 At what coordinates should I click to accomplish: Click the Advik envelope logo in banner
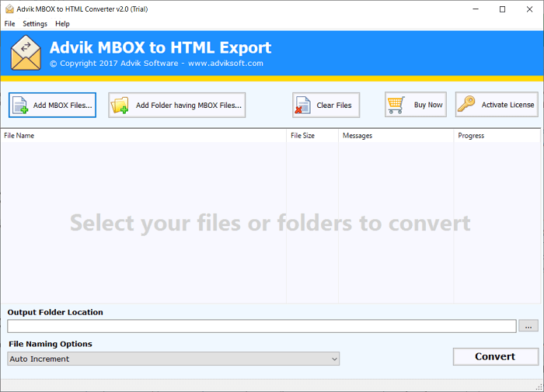(x=27, y=53)
